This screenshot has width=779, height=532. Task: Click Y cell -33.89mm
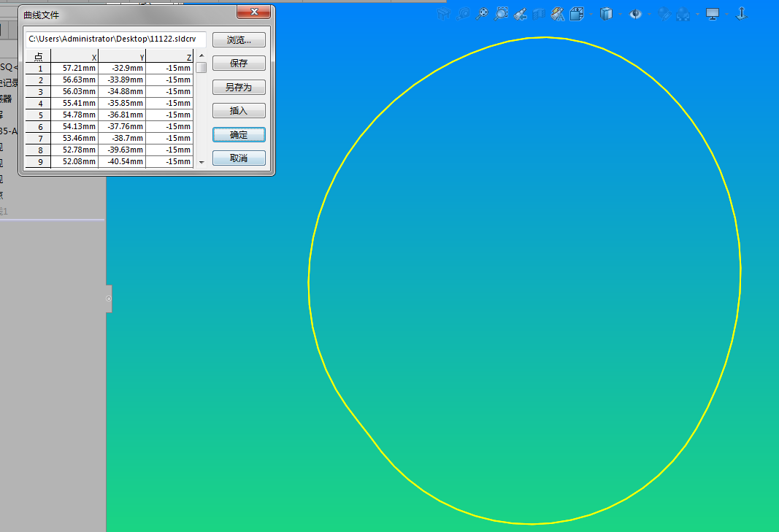point(122,80)
